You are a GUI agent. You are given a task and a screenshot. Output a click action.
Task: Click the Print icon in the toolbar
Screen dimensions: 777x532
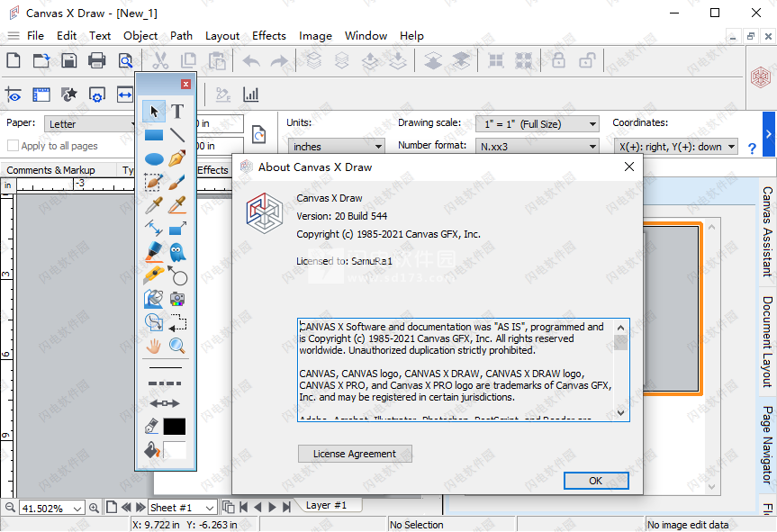click(x=96, y=60)
